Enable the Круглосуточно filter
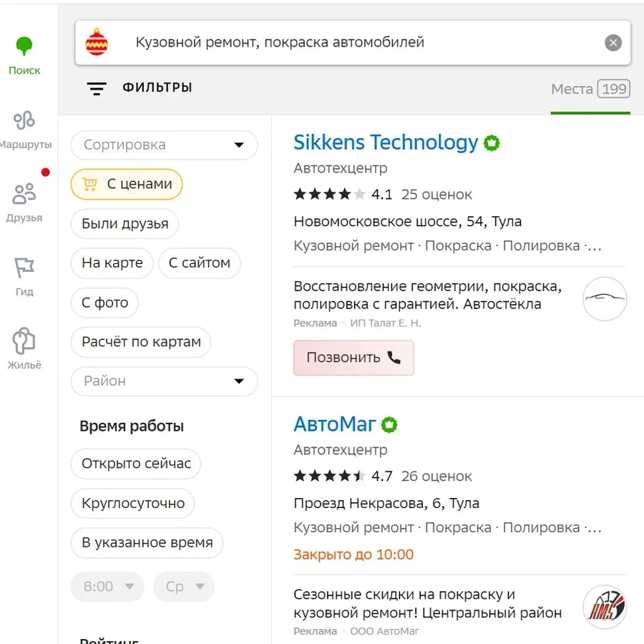Viewport: 644px width, 644px height. click(133, 503)
